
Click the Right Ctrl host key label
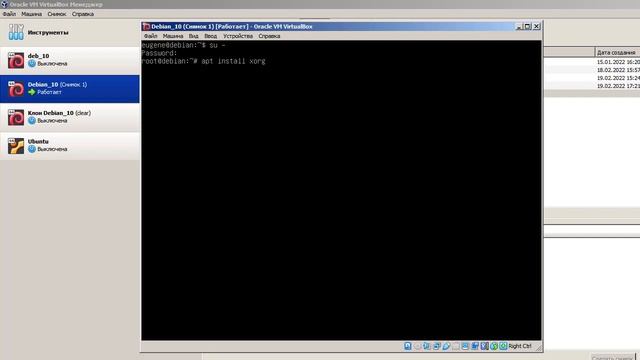(520, 346)
